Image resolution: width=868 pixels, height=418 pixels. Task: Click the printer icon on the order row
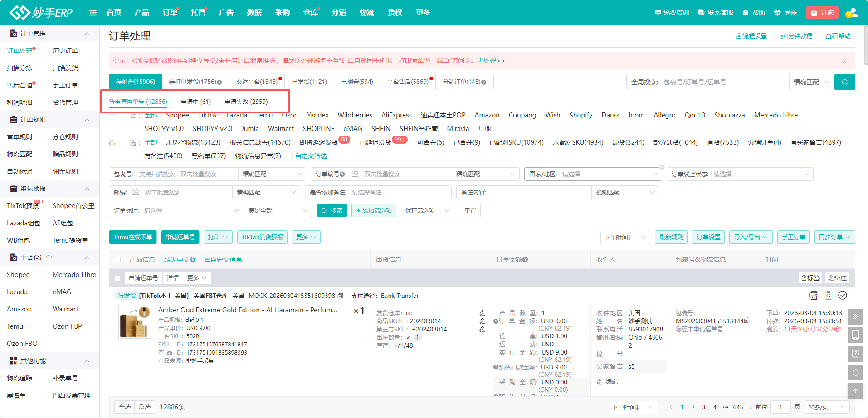pyautogui.click(x=814, y=296)
